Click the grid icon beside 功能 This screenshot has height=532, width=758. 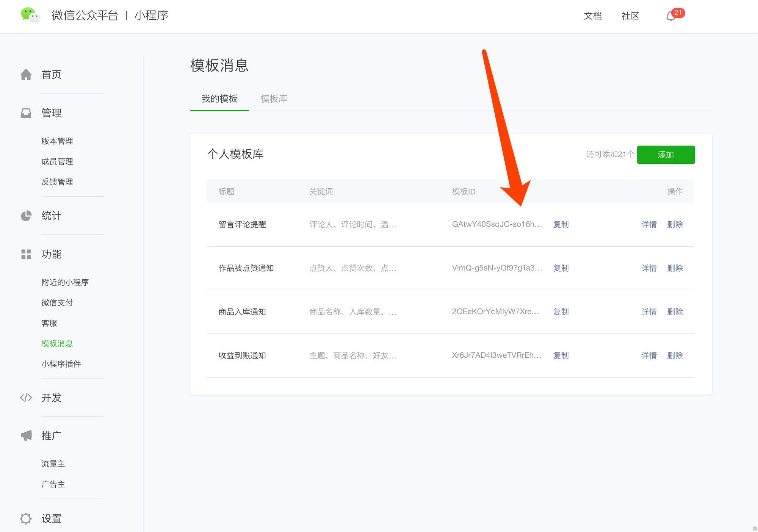point(26,254)
